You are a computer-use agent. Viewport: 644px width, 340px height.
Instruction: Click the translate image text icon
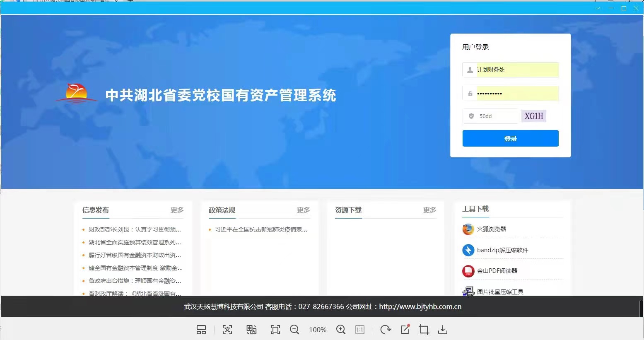tap(251, 330)
